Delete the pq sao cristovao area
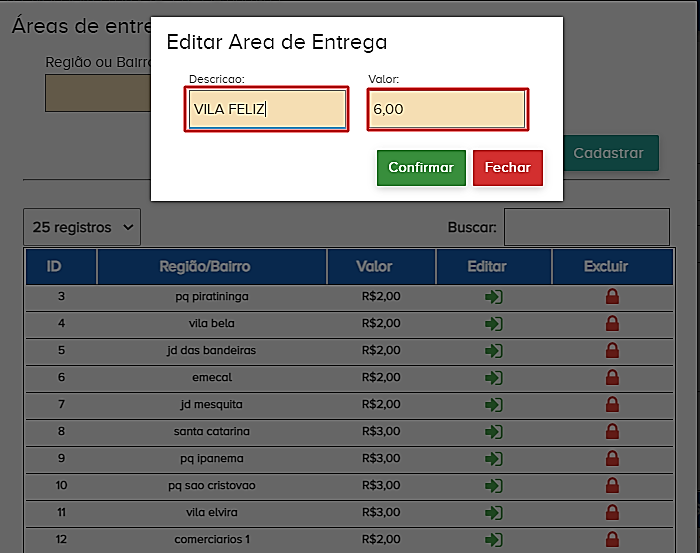 [612, 486]
